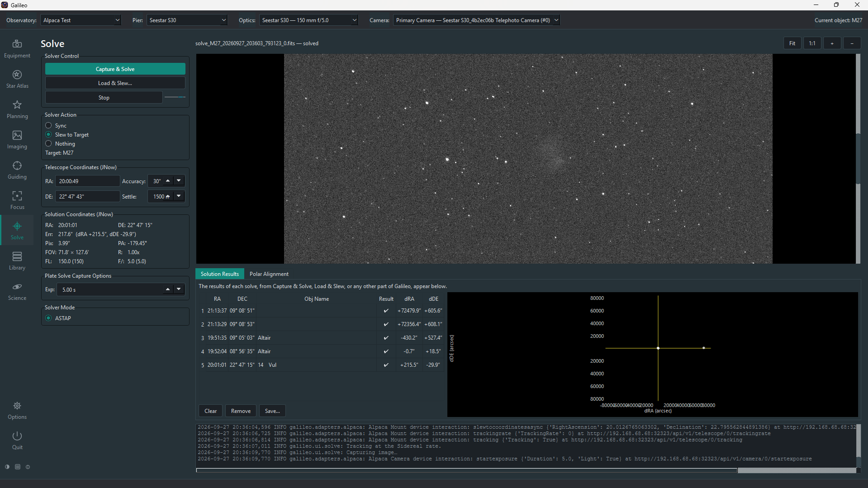Switch to Polar Alignment tab
The width and height of the screenshot is (868, 488).
[x=269, y=274]
